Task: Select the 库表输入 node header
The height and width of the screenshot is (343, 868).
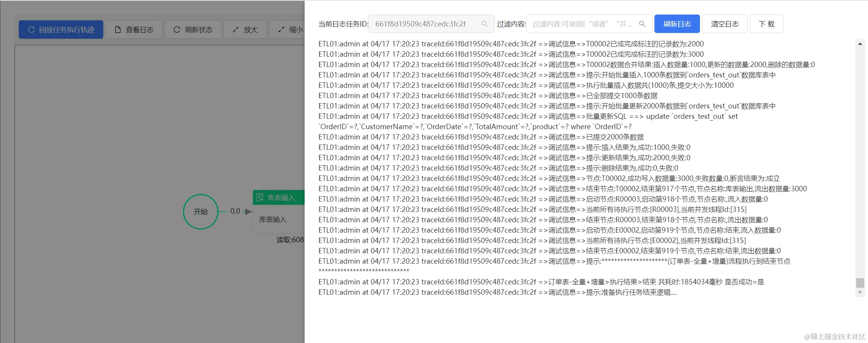Action: [x=279, y=197]
